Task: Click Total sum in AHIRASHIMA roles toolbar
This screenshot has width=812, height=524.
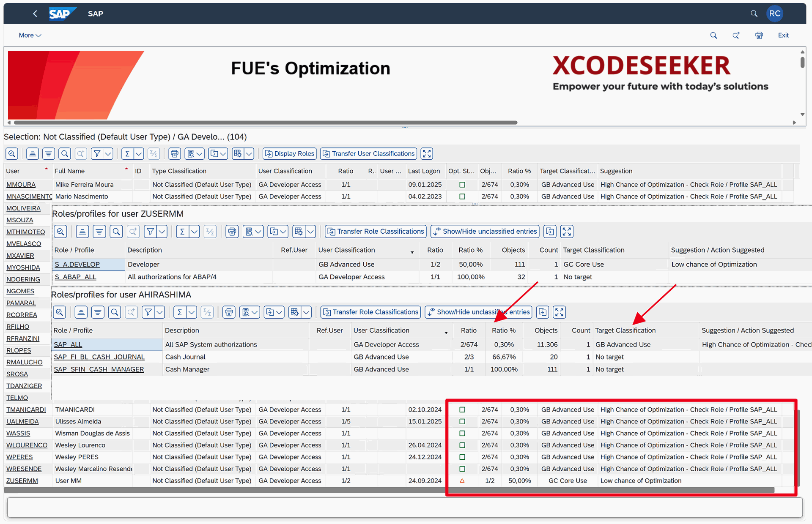Action: tap(180, 312)
